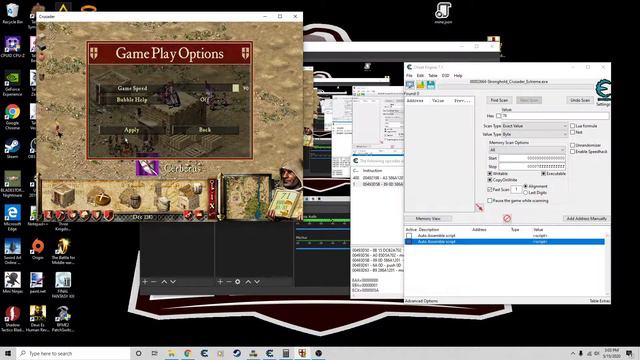Open the Help menu in Cheat Engine
This screenshot has height=360, width=640.
click(458, 76)
